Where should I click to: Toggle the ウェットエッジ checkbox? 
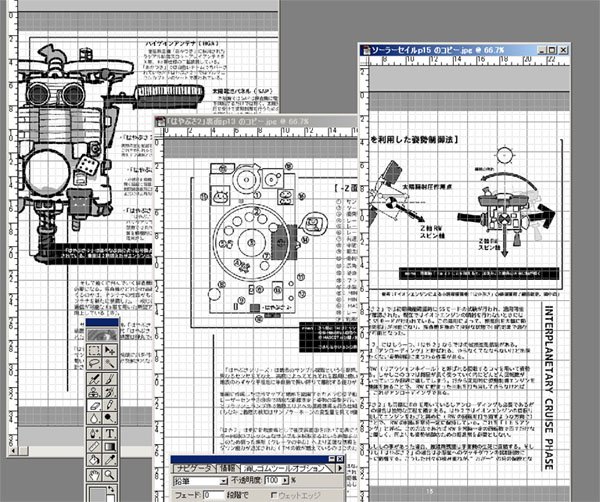[x=274, y=495]
